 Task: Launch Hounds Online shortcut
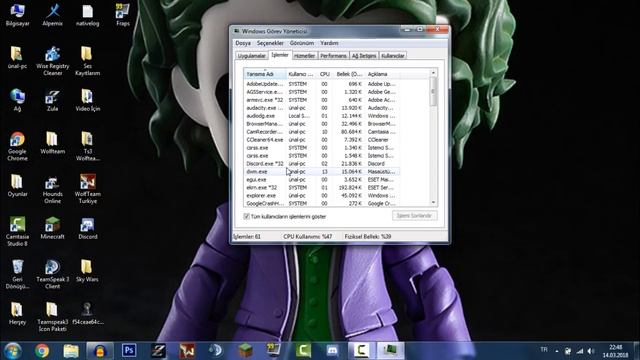coord(52,189)
